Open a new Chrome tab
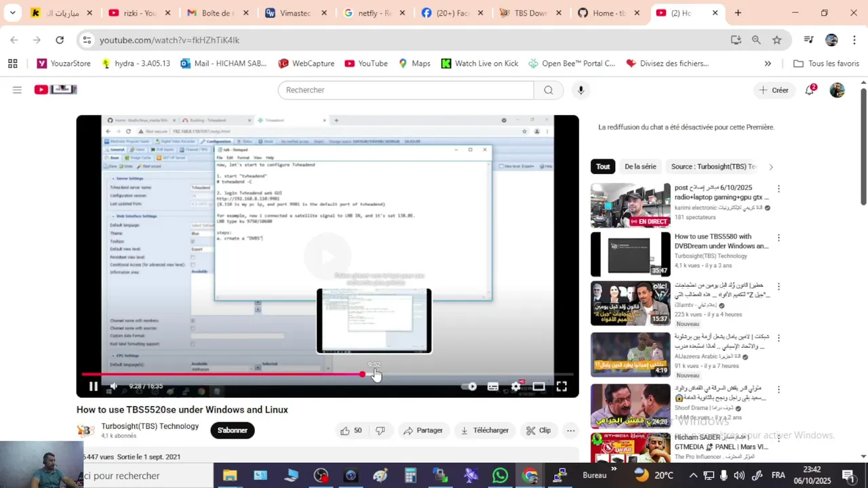This screenshot has height=488, width=868. (738, 13)
